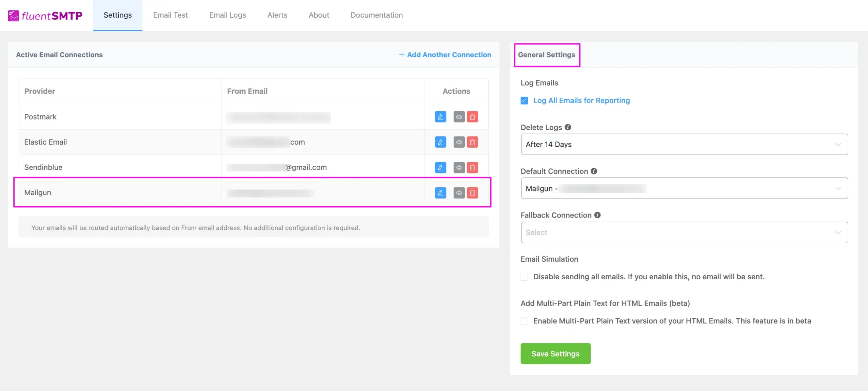Image resolution: width=868 pixels, height=391 pixels.
Task: Open the Fallback Connection dropdown
Action: (684, 232)
